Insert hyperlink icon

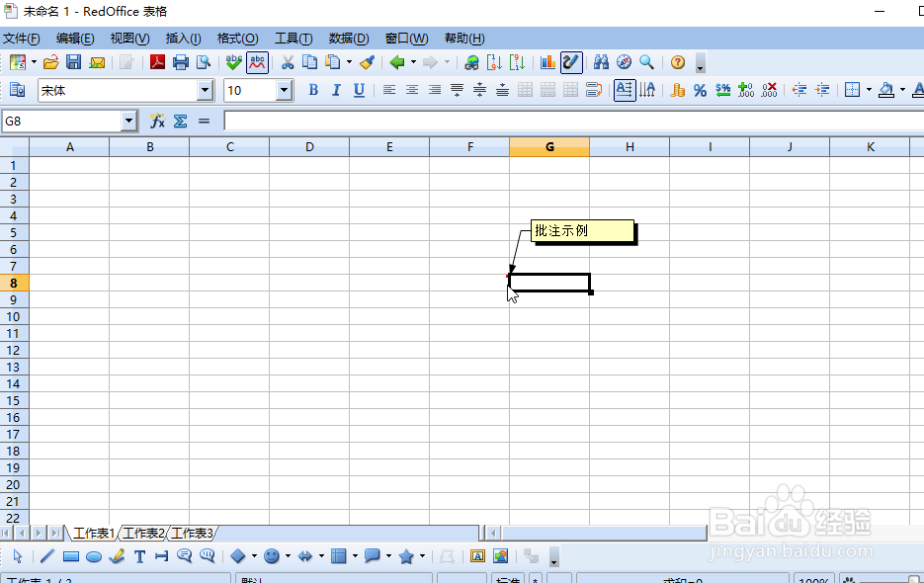pyautogui.click(x=471, y=62)
